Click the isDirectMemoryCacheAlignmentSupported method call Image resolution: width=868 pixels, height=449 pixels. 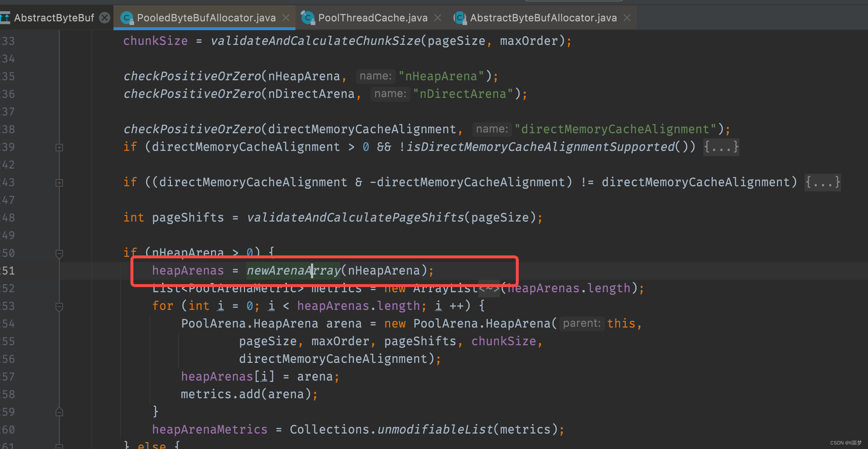(x=540, y=147)
